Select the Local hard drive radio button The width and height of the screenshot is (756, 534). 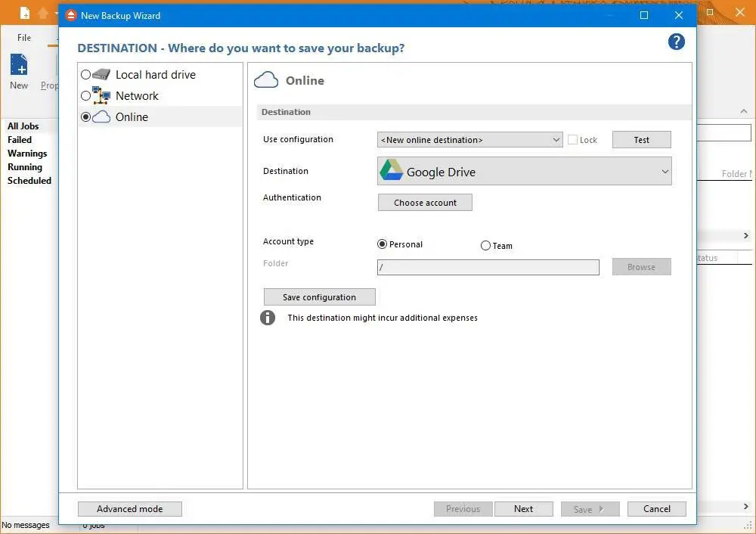click(85, 75)
